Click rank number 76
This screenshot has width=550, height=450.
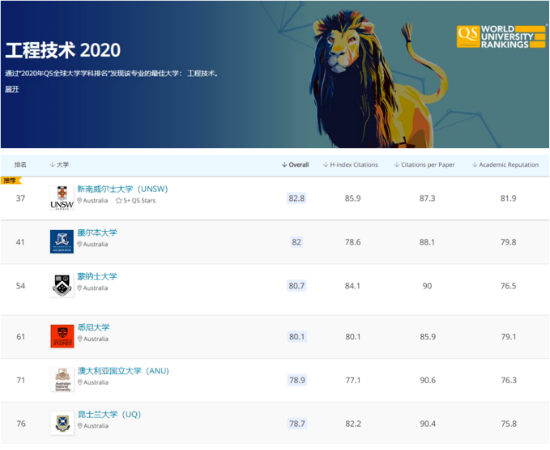[x=21, y=424]
